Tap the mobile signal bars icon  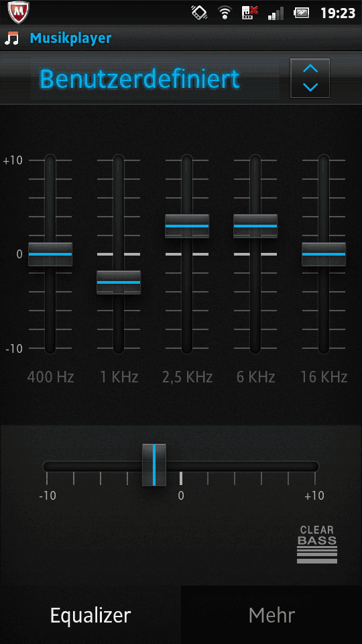(276, 13)
